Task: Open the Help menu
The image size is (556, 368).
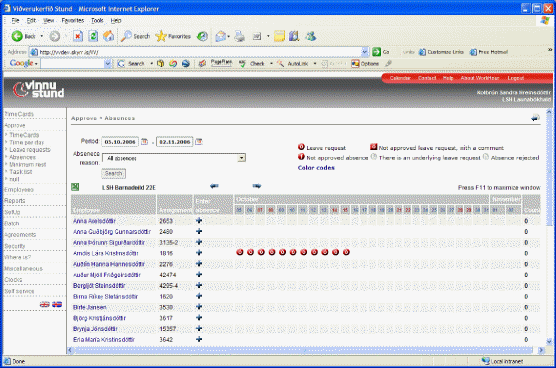Action: [116, 21]
